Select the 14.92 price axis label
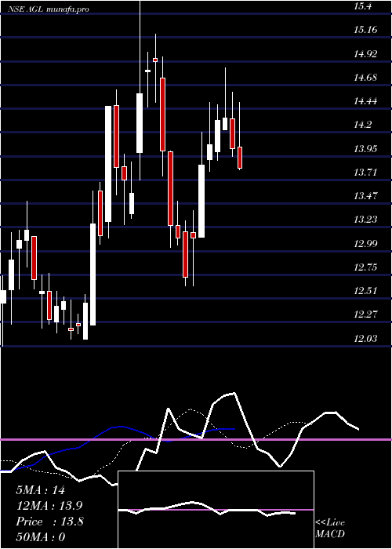392x549 pixels. coord(365,53)
